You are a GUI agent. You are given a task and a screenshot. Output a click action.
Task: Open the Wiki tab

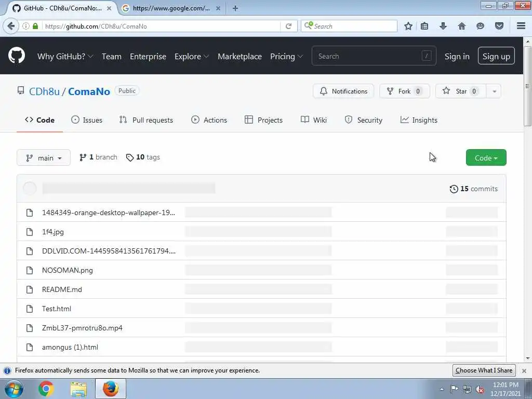[x=314, y=120]
